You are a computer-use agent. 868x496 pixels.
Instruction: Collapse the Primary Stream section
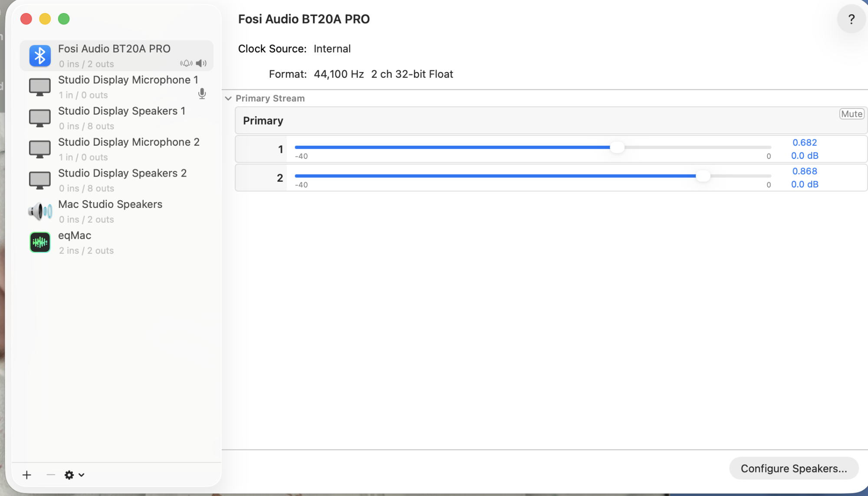click(x=228, y=99)
